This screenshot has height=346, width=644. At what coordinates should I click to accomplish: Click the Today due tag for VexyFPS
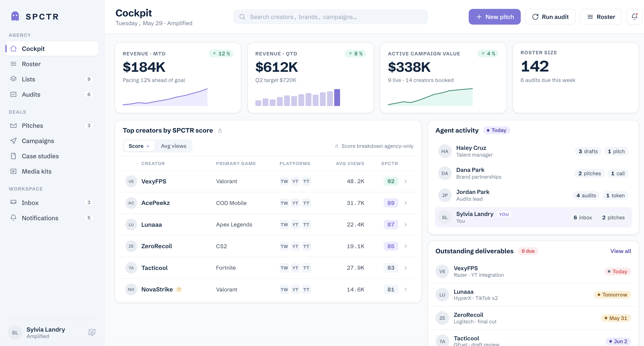(617, 272)
